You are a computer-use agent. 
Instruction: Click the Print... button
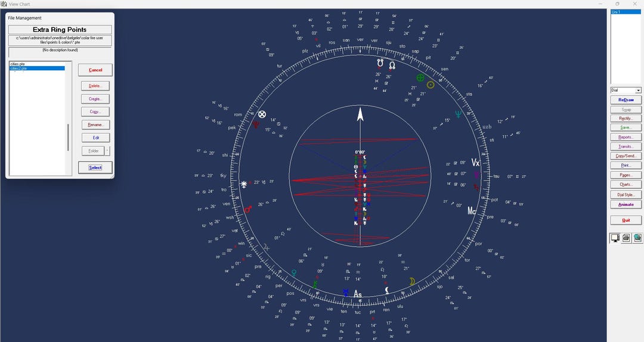(x=626, y=166)
